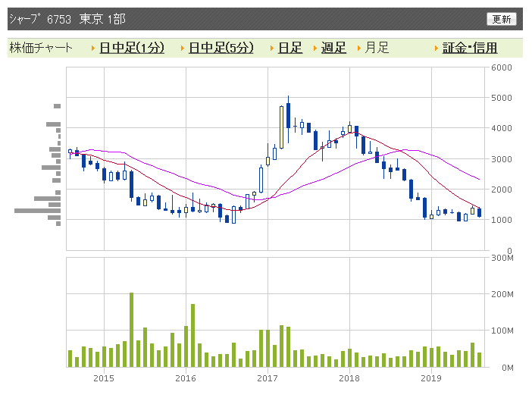
Task: Click the 3000 price axis label
Action: tap(502, 158)
